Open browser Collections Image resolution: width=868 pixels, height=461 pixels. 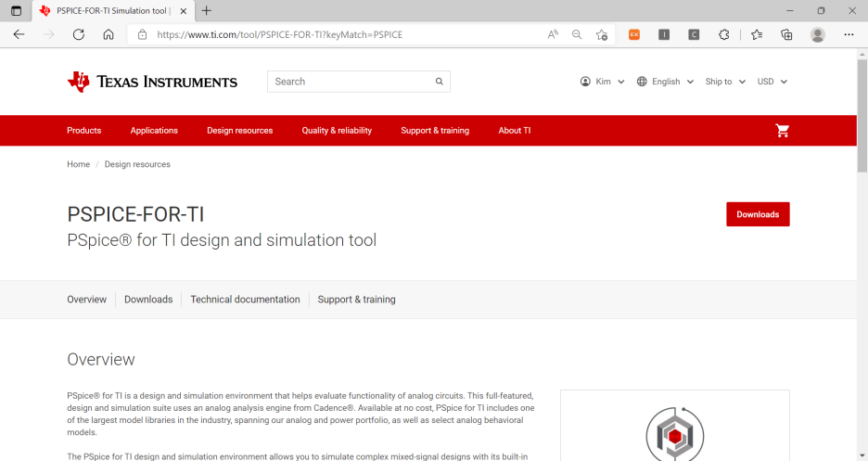(786, 34)
